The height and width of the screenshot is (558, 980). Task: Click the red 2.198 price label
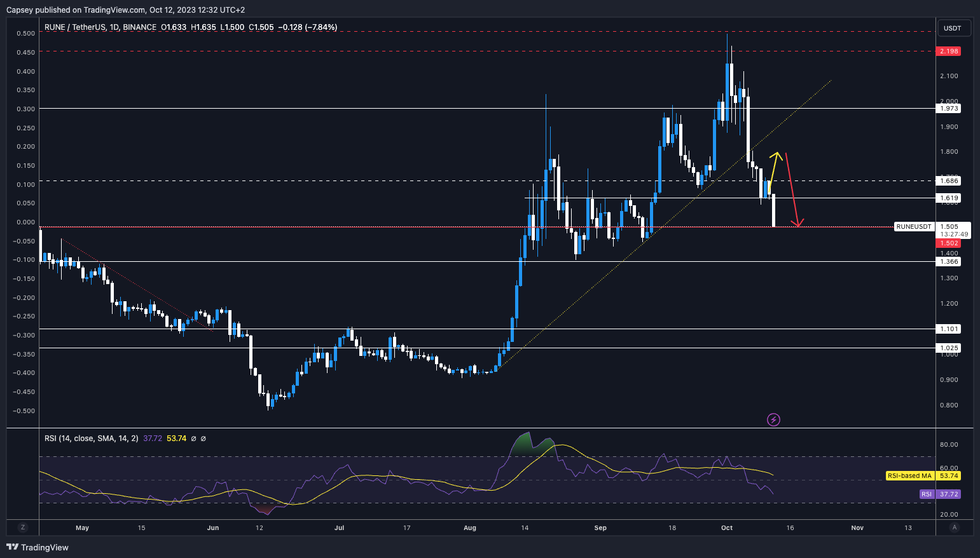(x=948, y=51)
